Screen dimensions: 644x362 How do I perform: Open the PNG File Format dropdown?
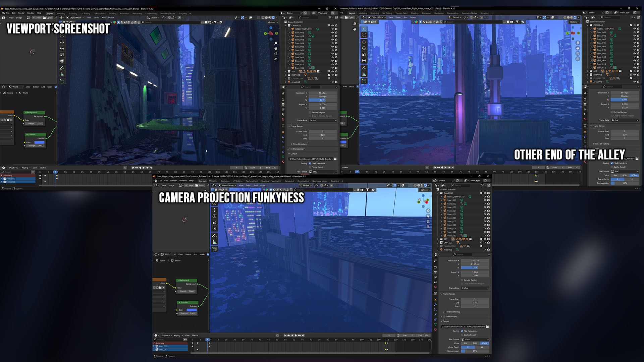click(322, 172)
